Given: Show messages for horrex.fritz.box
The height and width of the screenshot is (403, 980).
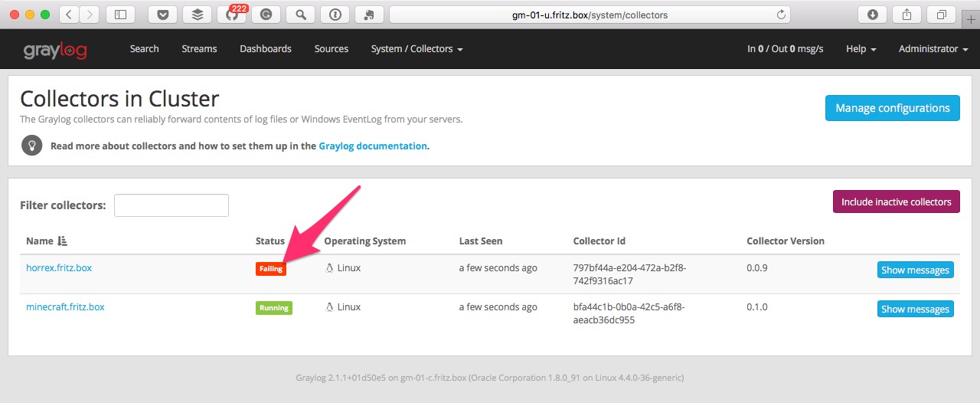Looking at the screenshot, I should tap(915, 270).
